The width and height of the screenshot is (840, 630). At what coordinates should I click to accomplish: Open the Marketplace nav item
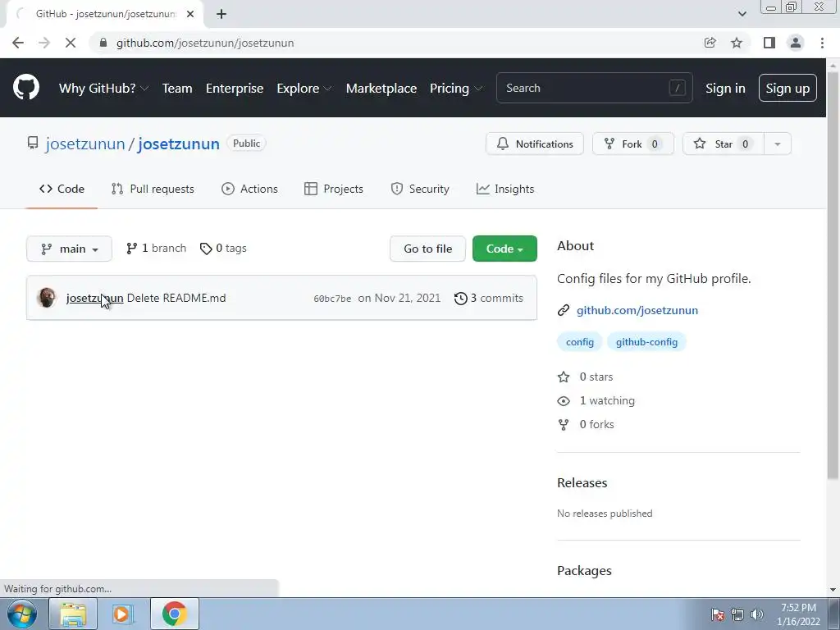click(381, 89)
